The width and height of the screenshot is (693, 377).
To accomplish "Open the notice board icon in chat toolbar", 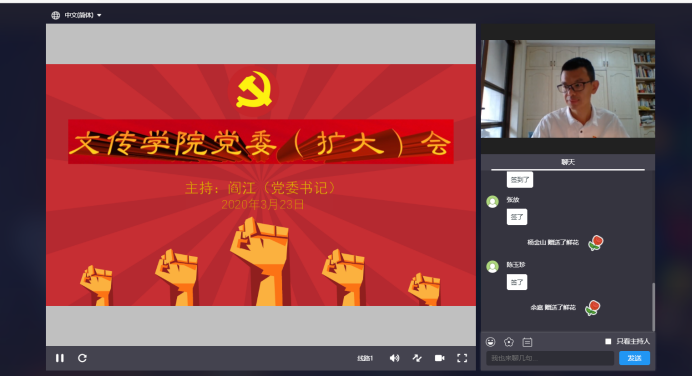I will pos(527,342).
